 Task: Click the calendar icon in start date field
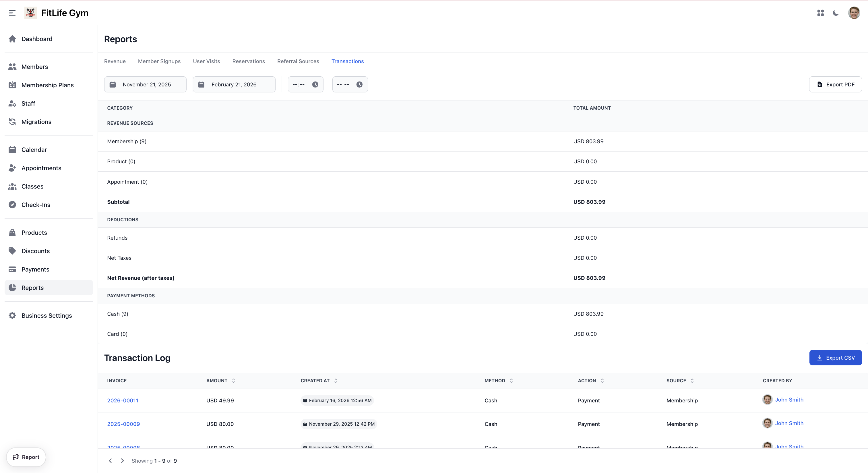click(113, 84)
